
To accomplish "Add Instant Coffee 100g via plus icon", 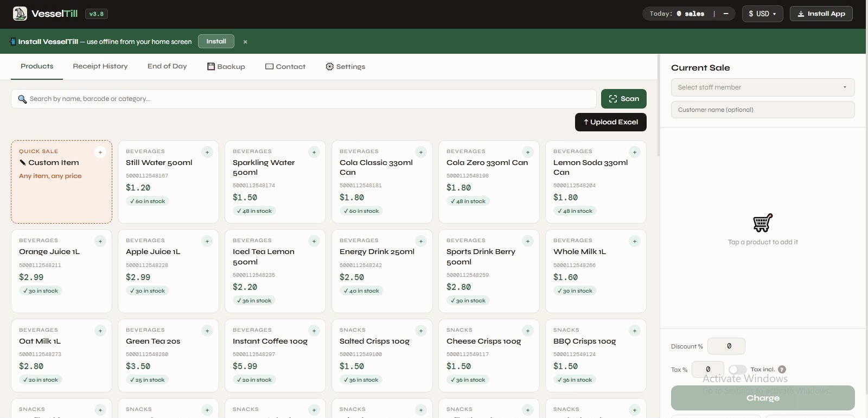I will [314, 331].
